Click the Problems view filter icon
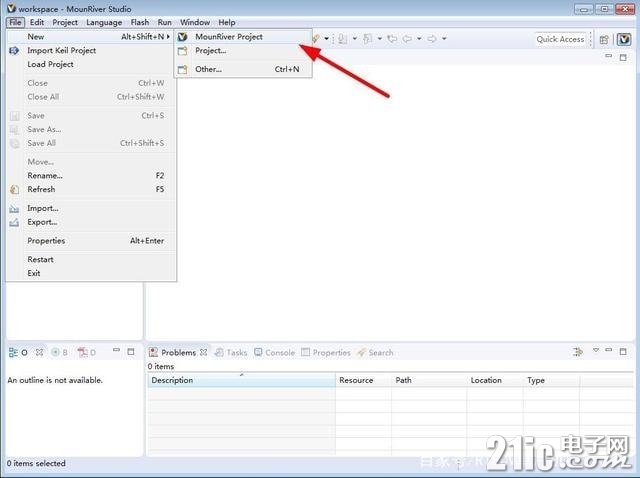640x478 pixels. (578, 351)
